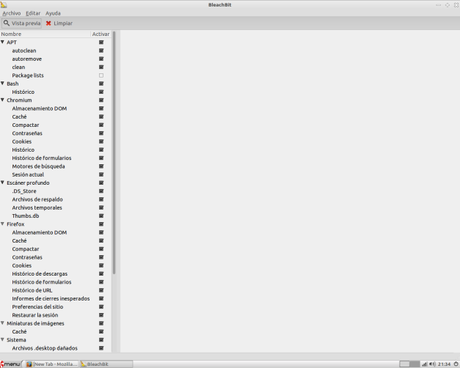Screen dimensions: 460x368
Task: Select Archivos .desktop dañados row
Action: point(56,348)
